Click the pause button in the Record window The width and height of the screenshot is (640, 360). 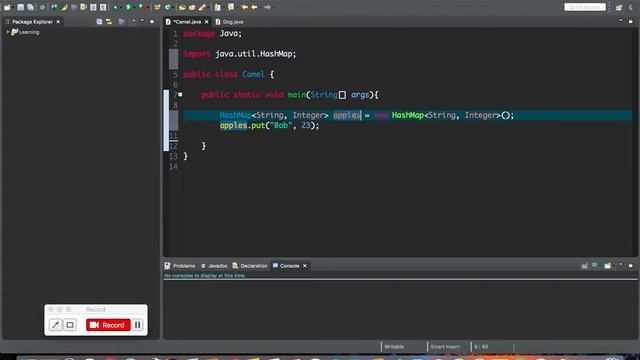click(x=138, y=325)
